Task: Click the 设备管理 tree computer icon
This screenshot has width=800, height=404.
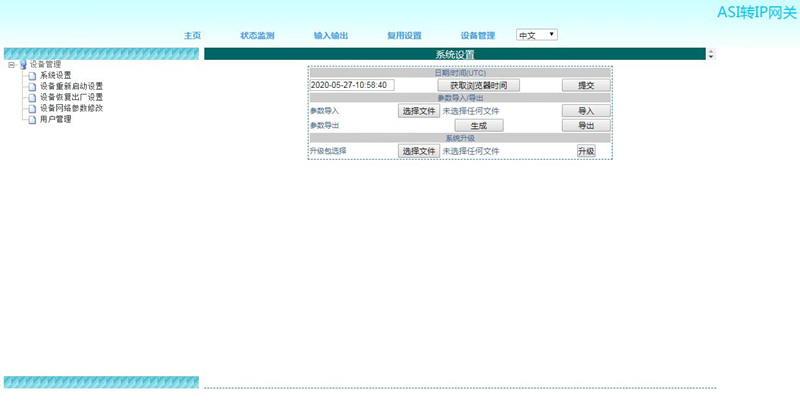Action: [x=22, y=65]
